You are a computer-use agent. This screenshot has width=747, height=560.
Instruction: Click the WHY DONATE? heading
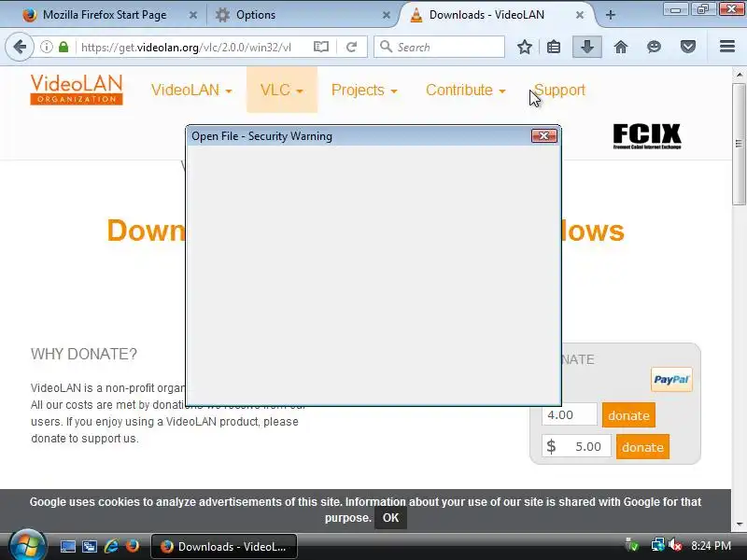pos(84,354)
